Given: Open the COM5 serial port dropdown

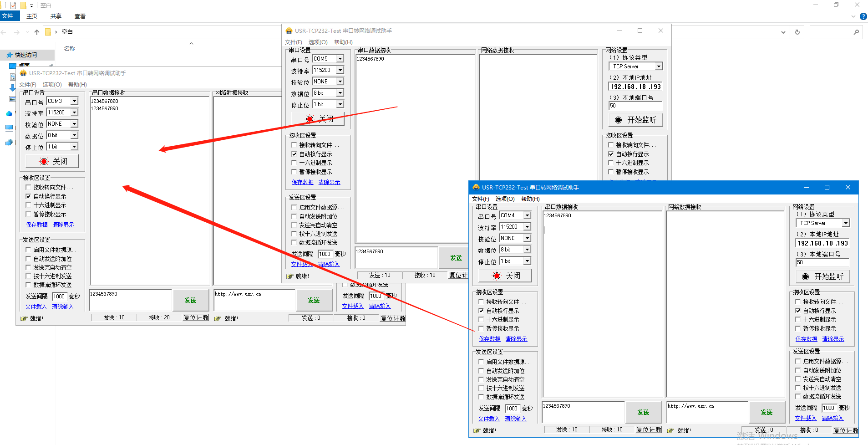Looking at the screenshot, I should point(340,59).
